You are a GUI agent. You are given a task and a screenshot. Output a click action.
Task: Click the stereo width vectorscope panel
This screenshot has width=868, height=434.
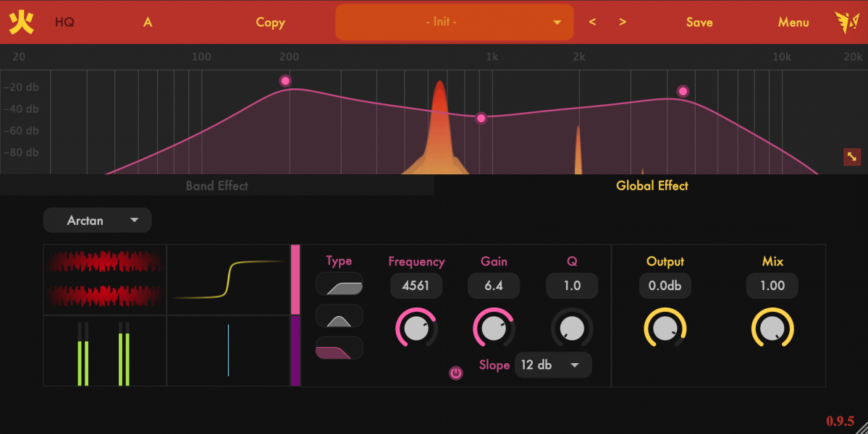click(x=228, y=351)
